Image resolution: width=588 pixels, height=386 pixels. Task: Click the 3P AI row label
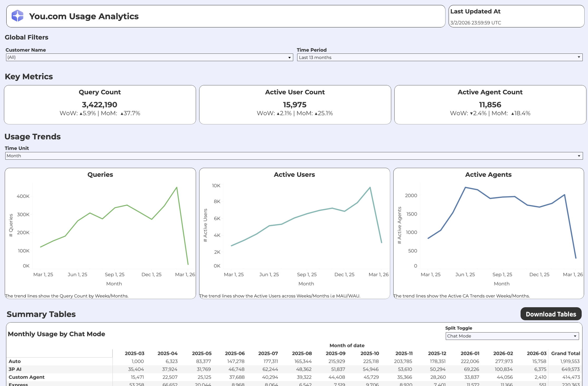coord(15,369)
